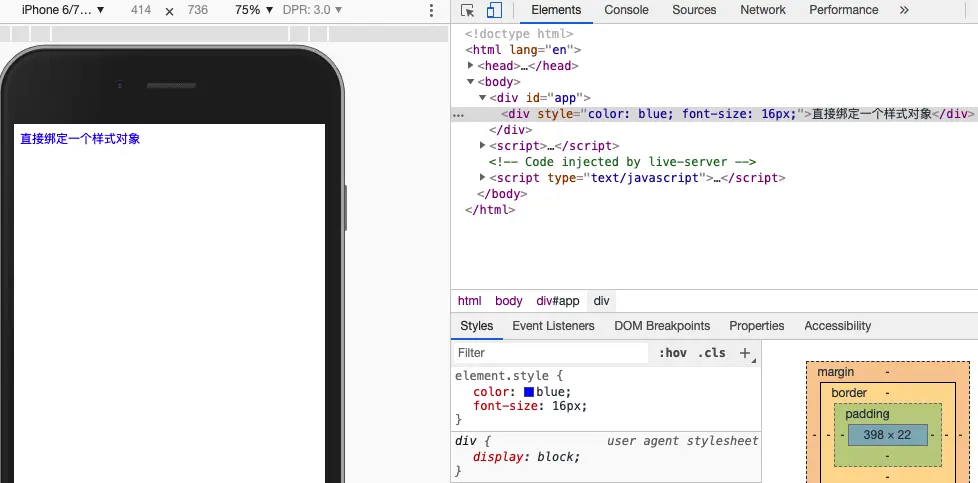Open the Event Listeners pane tab
This screenshot has width=978, height=483.
(553, 326)
